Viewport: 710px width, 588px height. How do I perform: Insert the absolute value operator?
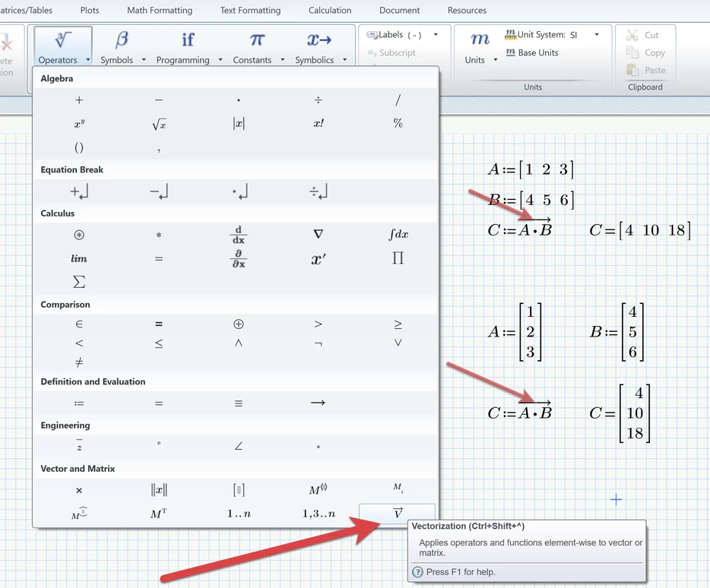(x=239, y=123)
